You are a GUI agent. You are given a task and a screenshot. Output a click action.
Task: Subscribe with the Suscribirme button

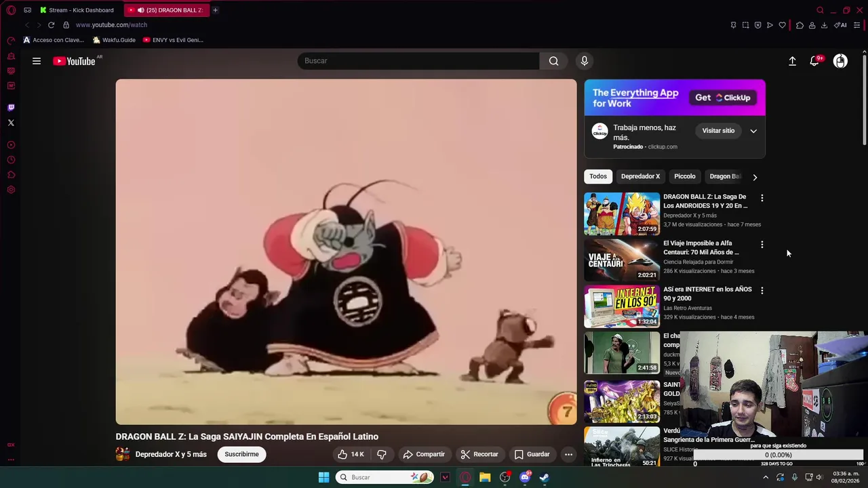[x=241, y=454]
